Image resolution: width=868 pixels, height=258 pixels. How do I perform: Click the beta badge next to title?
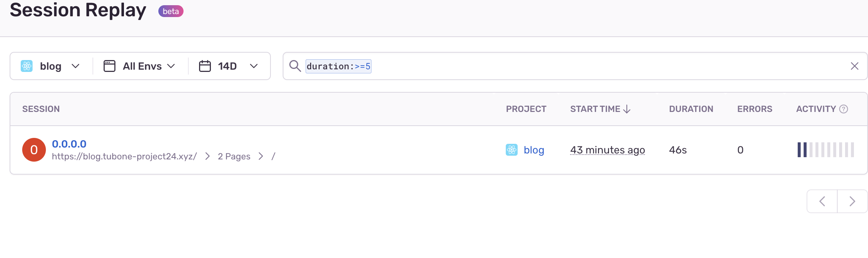pyautogui.click(x=171, y=11)
